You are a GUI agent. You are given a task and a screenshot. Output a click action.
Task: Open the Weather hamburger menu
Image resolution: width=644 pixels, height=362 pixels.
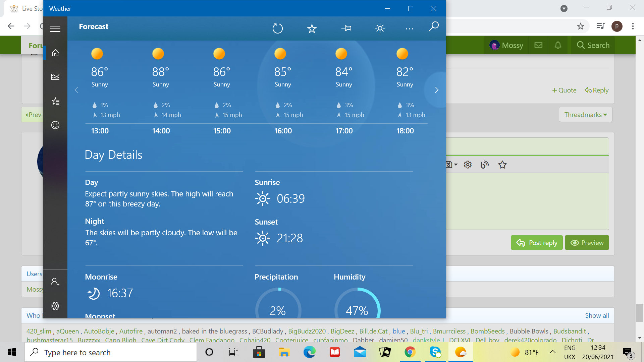pyautogui.click(x=55, y=29)
